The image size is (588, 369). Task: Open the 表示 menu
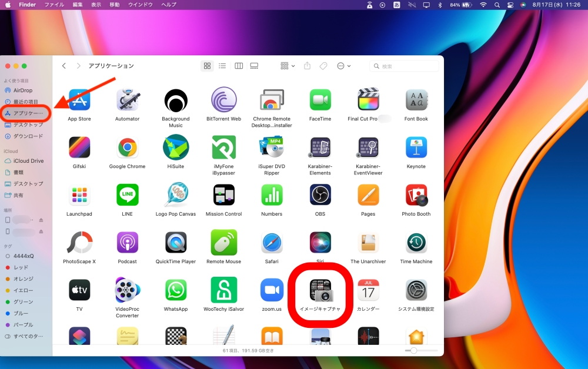point(96,5)
